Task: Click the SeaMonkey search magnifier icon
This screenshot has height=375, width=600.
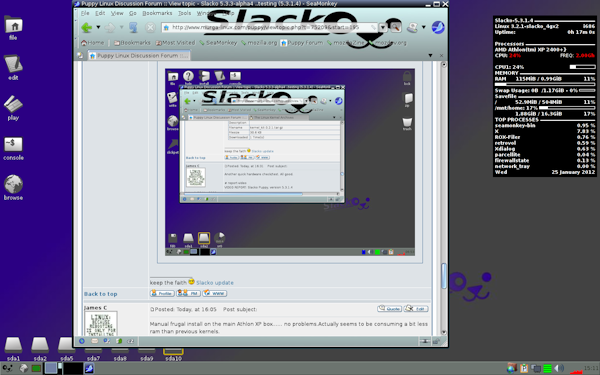Action: click(x=396, y=27)
